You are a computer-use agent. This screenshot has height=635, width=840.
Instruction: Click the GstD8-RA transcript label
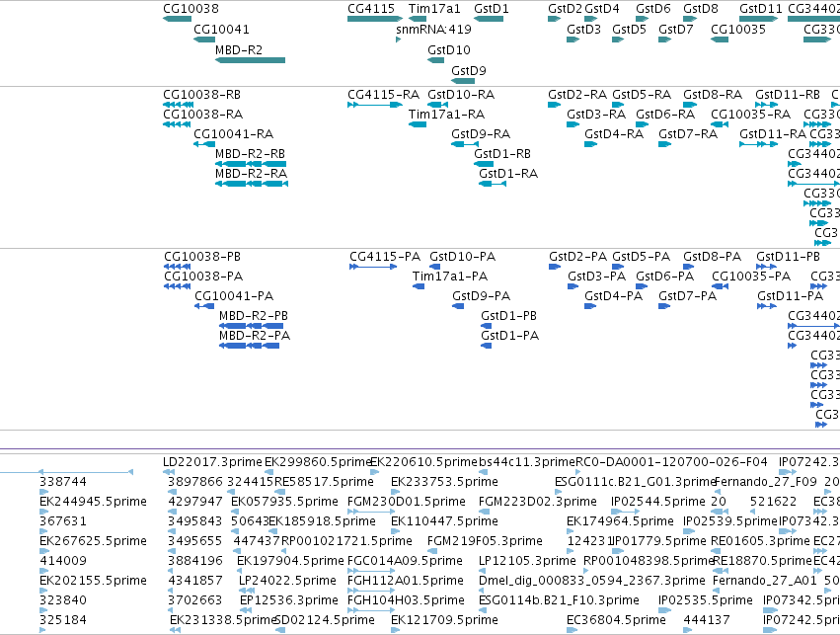pos(713,95)
